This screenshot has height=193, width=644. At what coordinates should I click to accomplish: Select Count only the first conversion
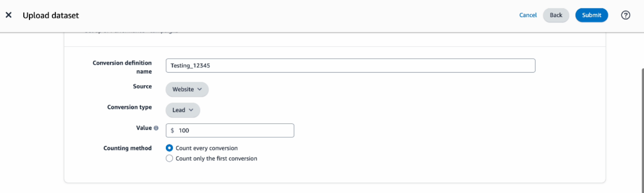(x=170, y=159)
